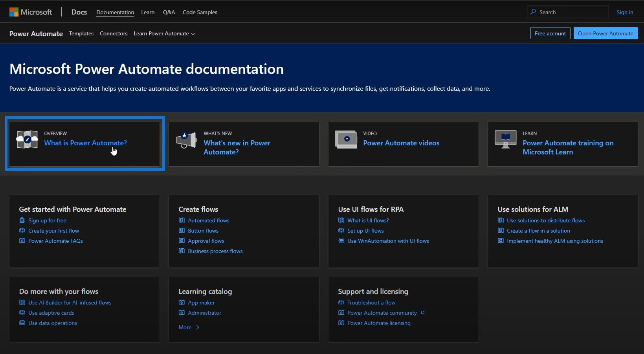Open Implement healthy ALM using solutions link
The width and height of the screenshot is (644, 354).
coord(555,241)
